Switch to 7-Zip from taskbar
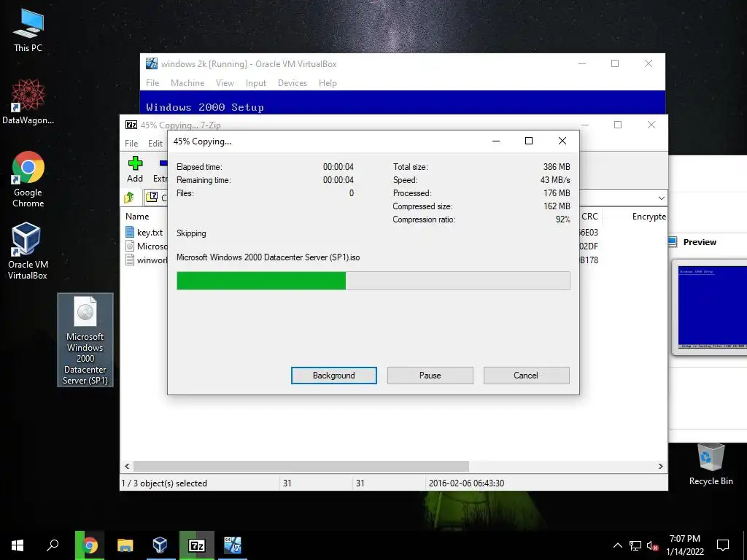 tap(197, 545)
